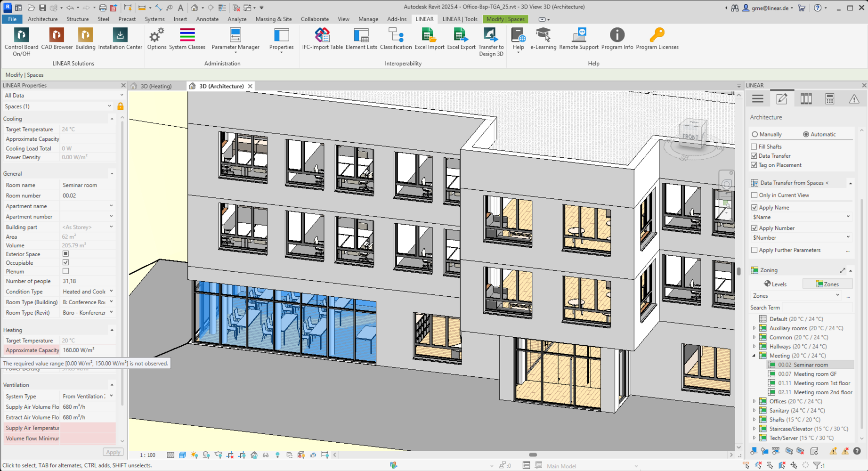Show the warnings tab in the LINEAR panel
The height and width of the screenshot is (471, 868).
(853, 99)
